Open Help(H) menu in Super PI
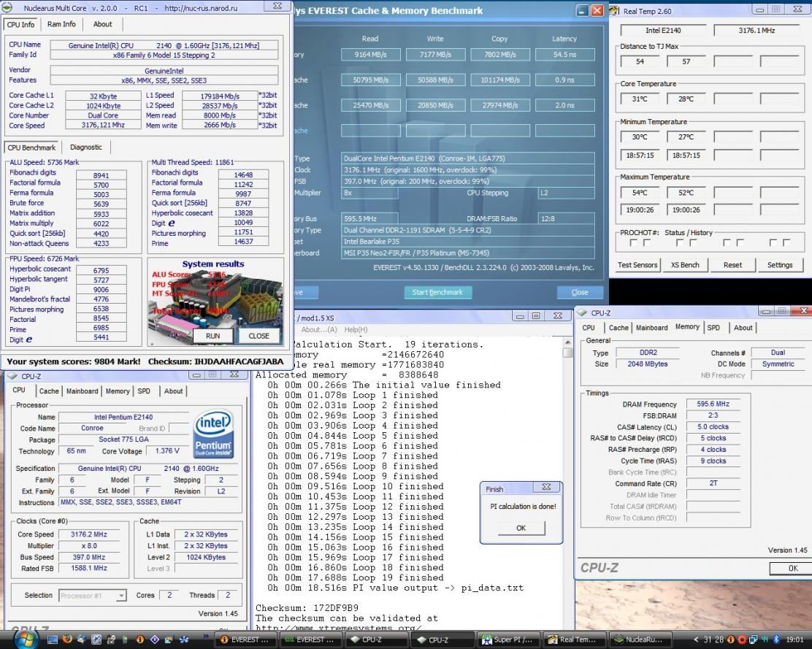Screen dimensions: 812x649 pos(356,329)
